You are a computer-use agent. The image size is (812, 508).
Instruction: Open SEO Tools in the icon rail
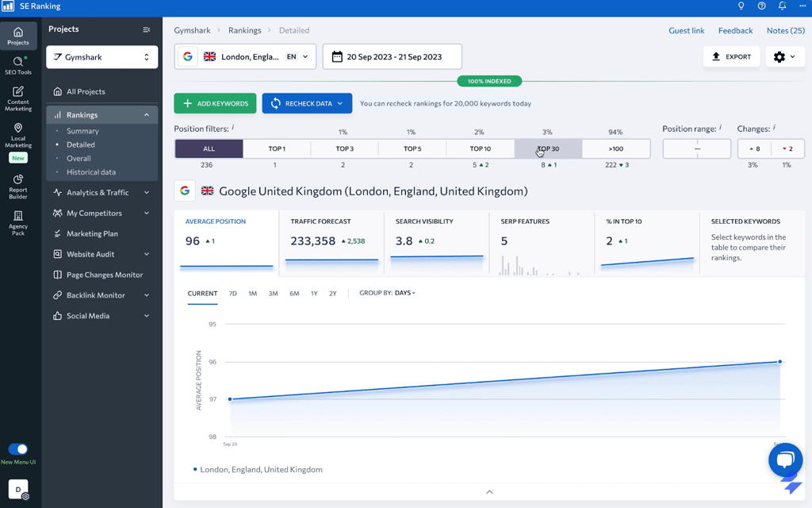pos(18,66)
